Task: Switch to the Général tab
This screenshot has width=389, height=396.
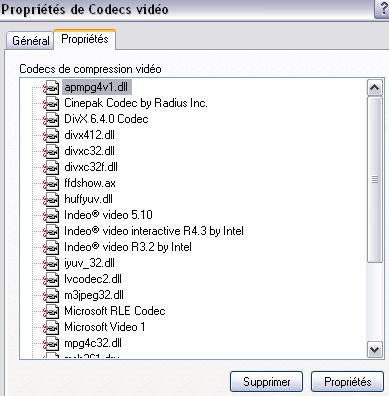Action: coord(31,41)
